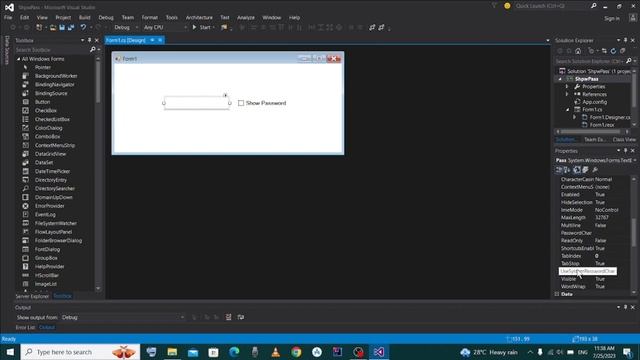Screen dimensions: 640x360
Task: Open Google Chrome from the taskbar
Action: (296, 352)
